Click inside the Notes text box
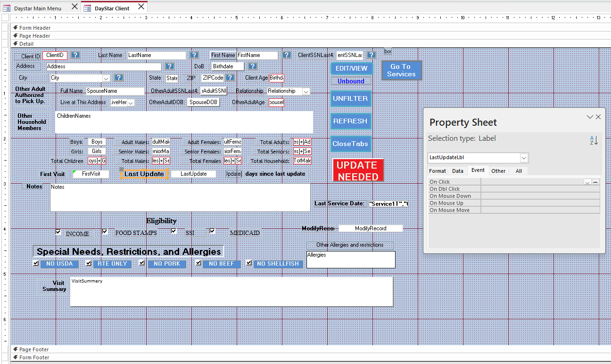Viewport: 611px width, 364px height. click(x=180, y=197)
